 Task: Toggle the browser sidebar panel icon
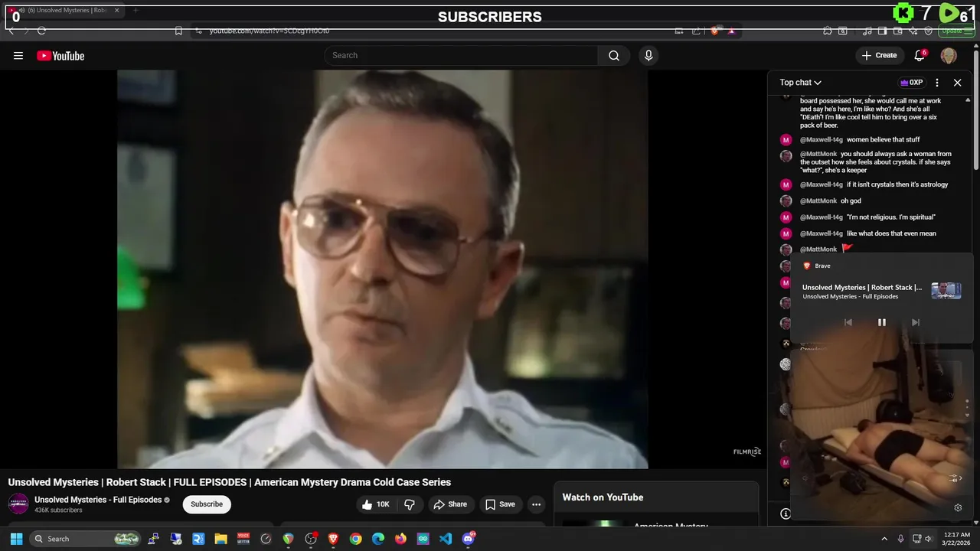point(882,31)
